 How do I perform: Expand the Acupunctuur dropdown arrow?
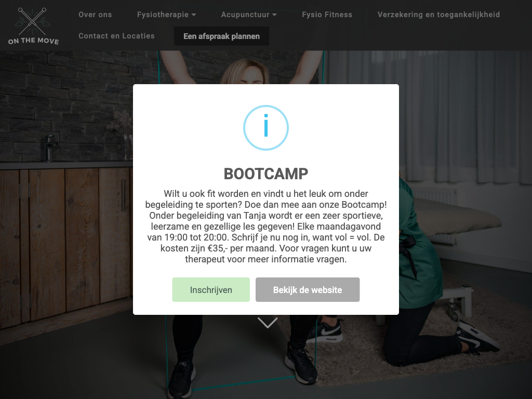point(274,15)
